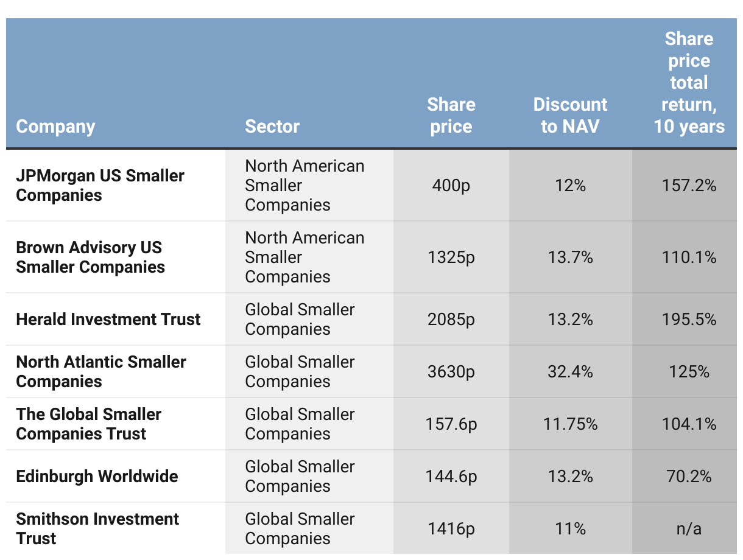Click the 195.5% total return cell
The height and width of the screenshot is (560, 743).
(x=689, y=320)
